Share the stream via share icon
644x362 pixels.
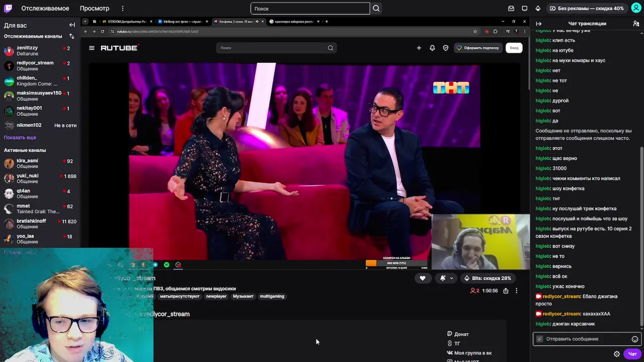506,291
